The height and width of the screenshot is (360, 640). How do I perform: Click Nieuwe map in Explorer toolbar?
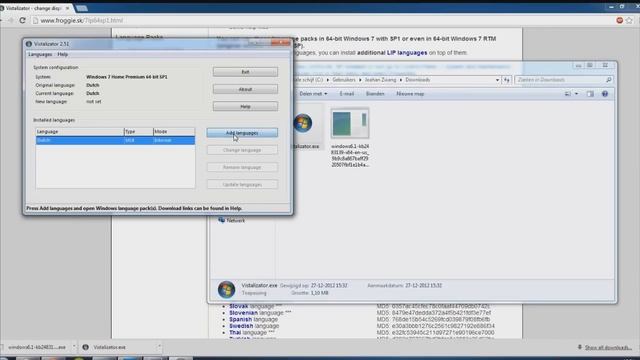[x=410, y=94]
